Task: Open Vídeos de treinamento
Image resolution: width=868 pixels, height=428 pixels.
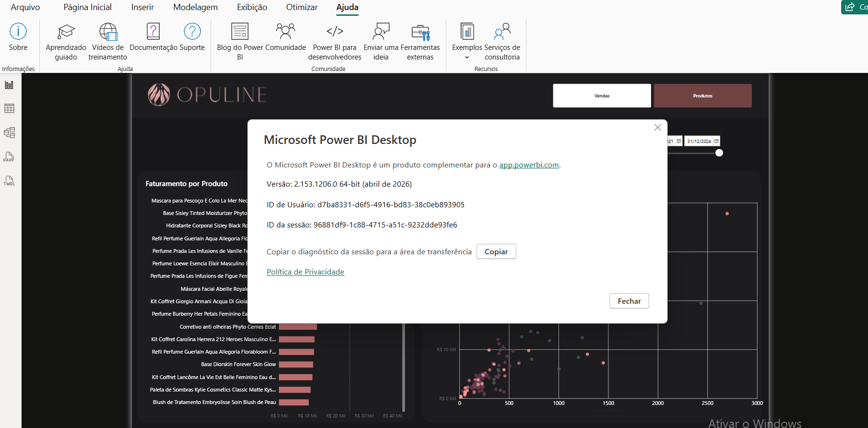Action: [x=108, y=42]
